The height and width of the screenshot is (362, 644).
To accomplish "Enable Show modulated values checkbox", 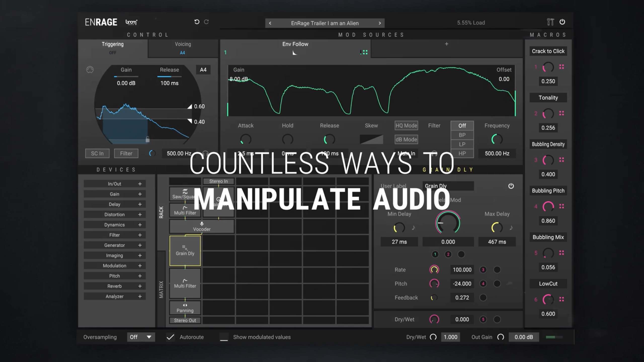I will pos(224,337).
